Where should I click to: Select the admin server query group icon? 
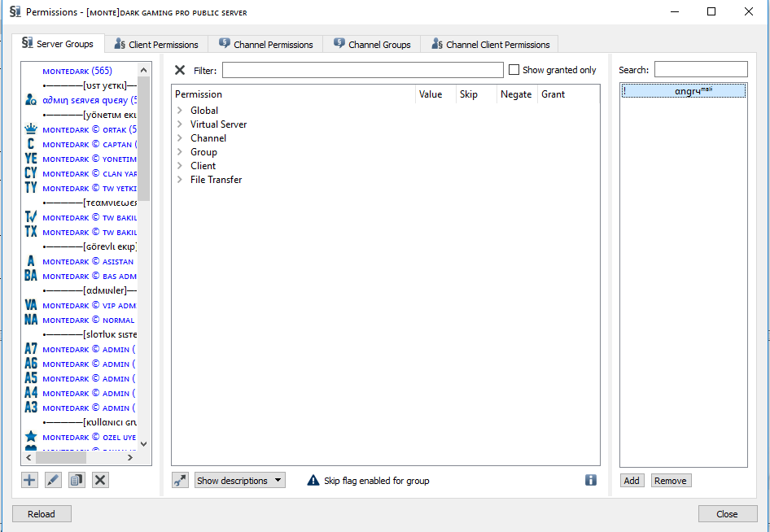[x=31, y=101]
